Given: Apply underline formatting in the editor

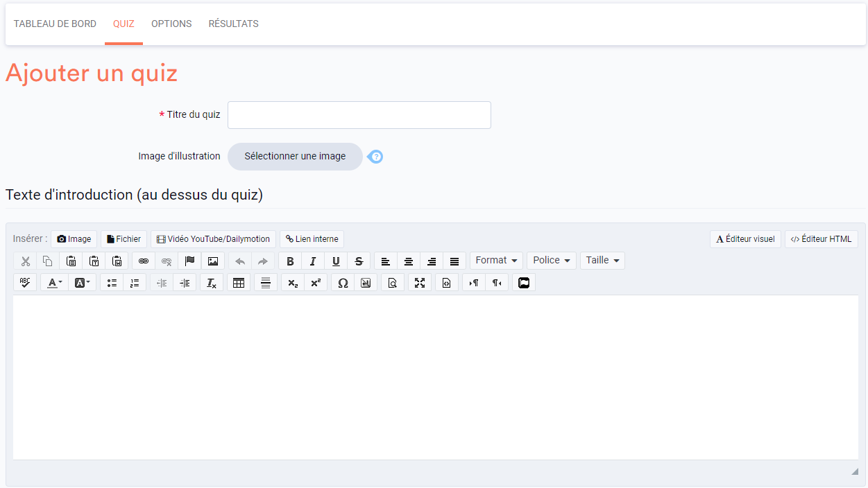Looking at the screenshot, I should (336, 260).
